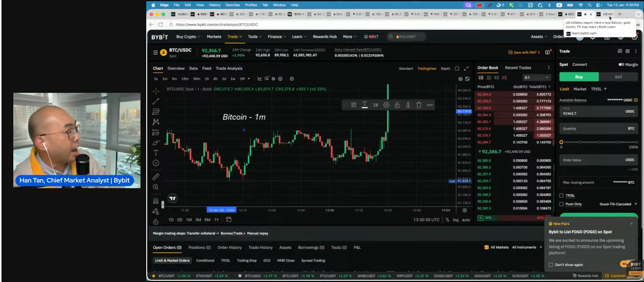Viewport: 644px width, 282px height.
Task: Uncheck the All Markets checkbox
Action: (x=487, y=247)
